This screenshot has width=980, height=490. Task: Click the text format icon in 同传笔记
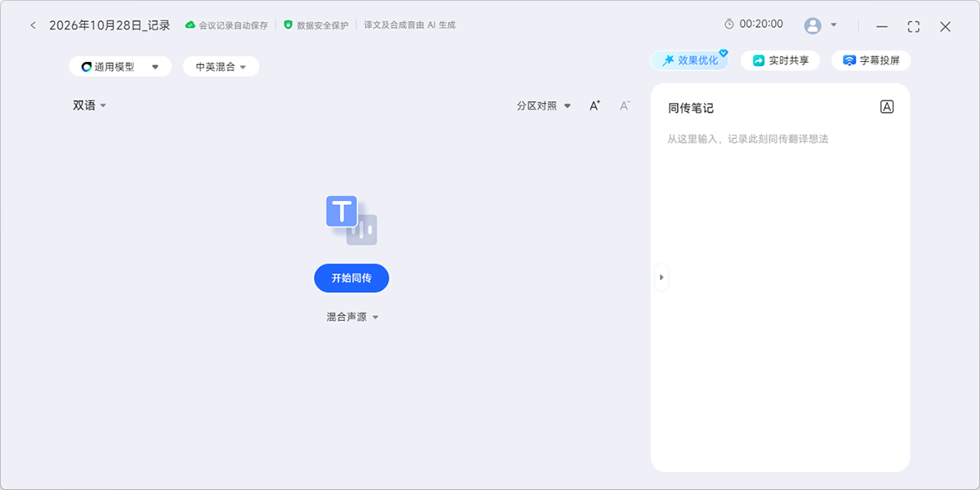pyautogui.click(x=887, y=107)
